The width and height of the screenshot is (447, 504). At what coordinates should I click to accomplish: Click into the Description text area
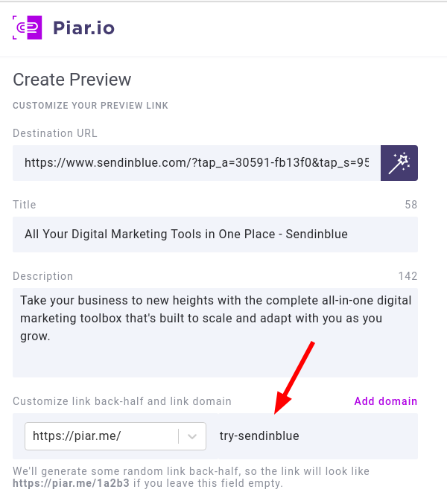tap(215, 333)
